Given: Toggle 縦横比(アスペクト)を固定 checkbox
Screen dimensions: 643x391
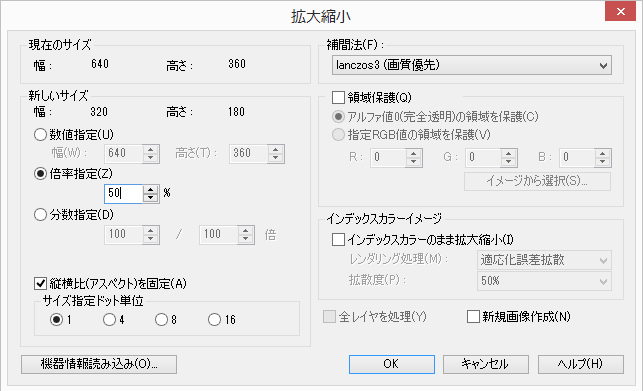Looking at the screenshot, I should 40,283.
